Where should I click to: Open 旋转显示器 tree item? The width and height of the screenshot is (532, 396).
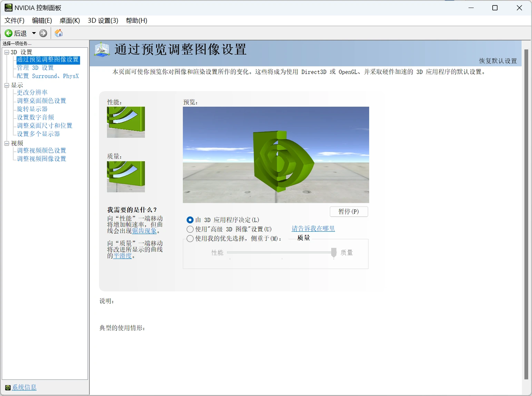(32, 109)
